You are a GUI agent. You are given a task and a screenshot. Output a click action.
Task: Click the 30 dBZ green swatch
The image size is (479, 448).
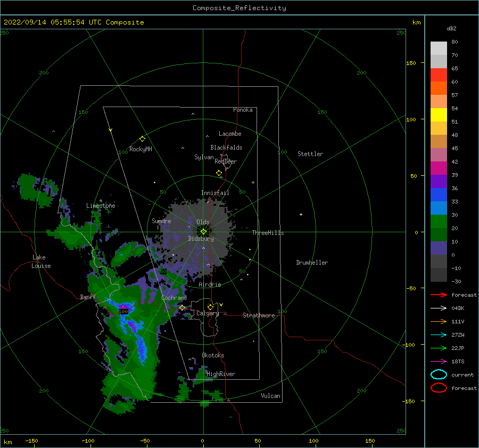(439, 222)
